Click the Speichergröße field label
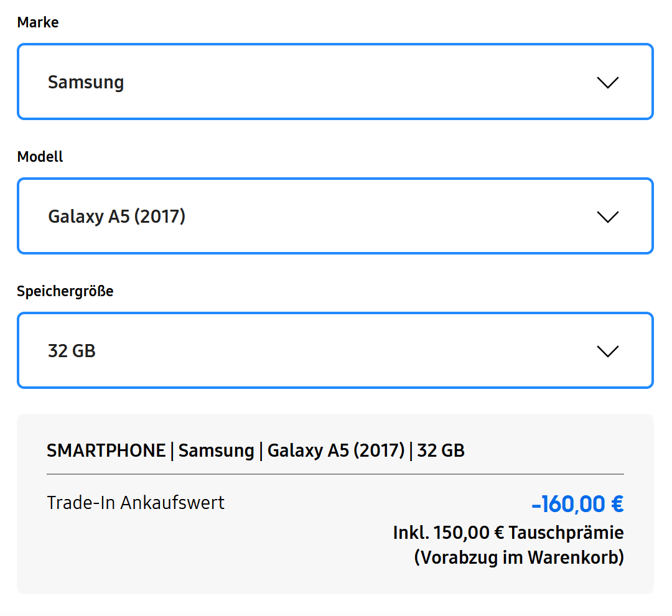672x616 pixels. click(65, 291)
